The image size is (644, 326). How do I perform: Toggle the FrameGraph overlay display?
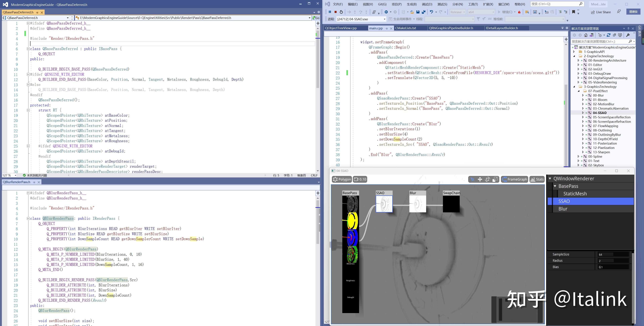pyautogui.click(x=514, y=179)
